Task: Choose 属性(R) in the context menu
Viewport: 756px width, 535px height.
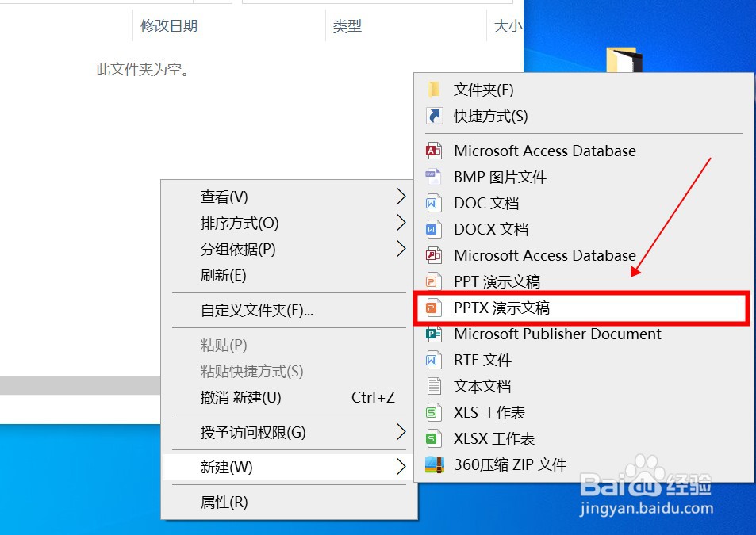Action: tap(288, 502)
